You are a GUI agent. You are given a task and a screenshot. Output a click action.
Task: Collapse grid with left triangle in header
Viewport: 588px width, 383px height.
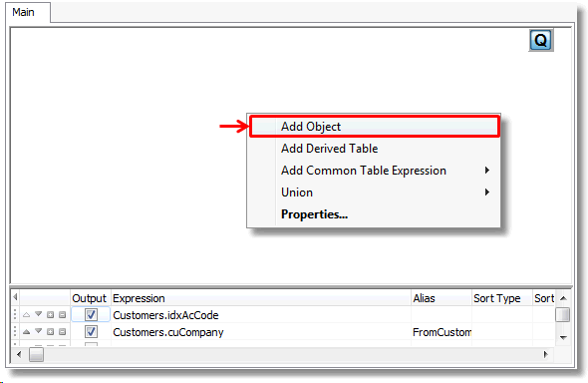pyautogui.click(x=15, y=297)
